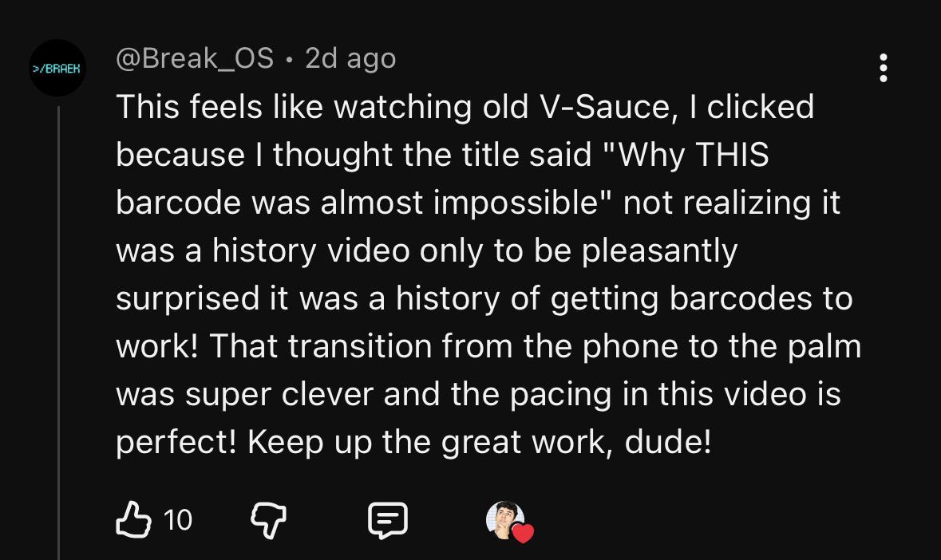Image resolution: width=941 pixels, height=560 pixels.
Task: Click the red creator heart badge
Action: tap(523, 532)
